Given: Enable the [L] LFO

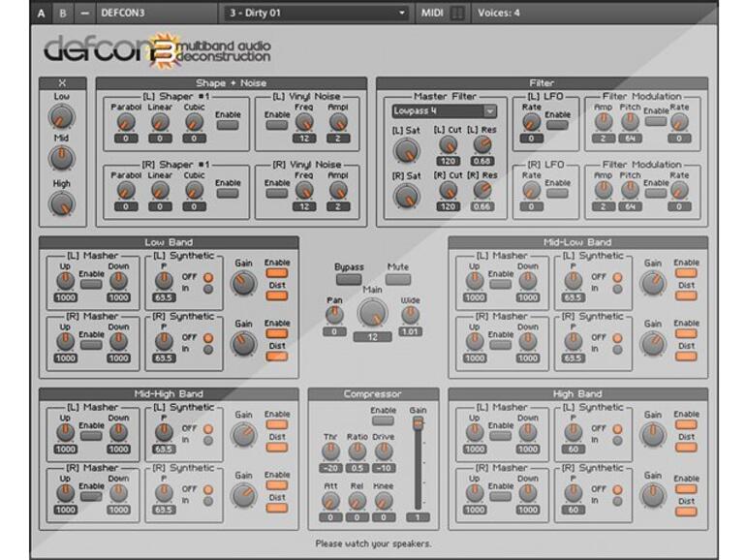Looking at the screenshot, I should (x=557, y=125).
